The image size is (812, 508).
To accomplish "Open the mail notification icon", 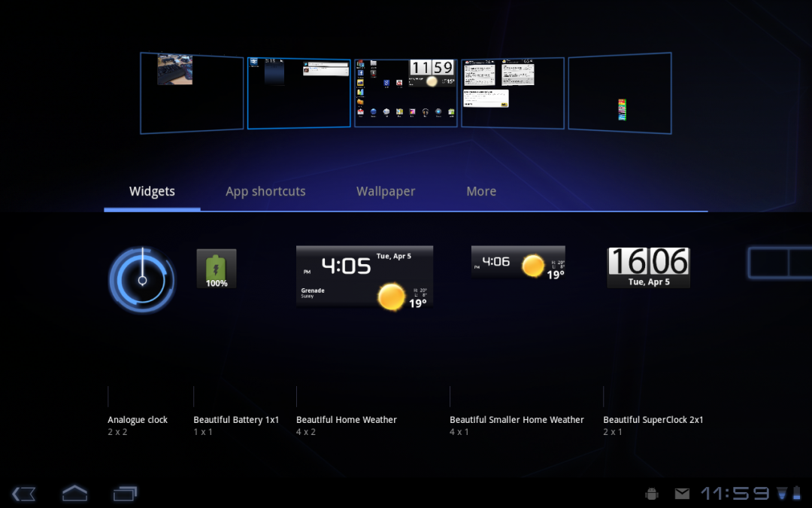I will tap(682, 494).
